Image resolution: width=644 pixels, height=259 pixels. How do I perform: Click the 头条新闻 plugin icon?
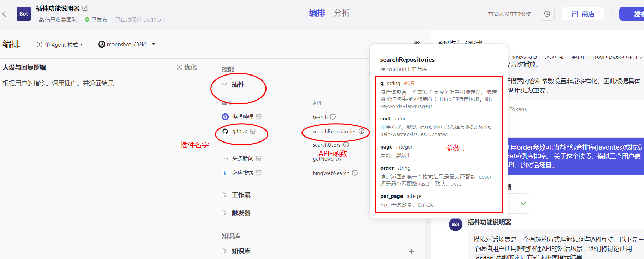pos(225,158)
